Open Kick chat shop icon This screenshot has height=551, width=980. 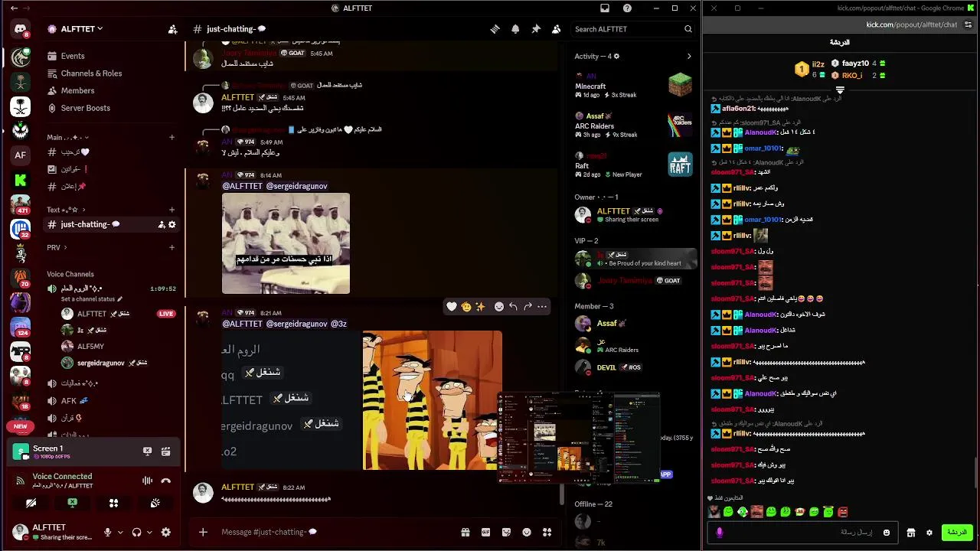[911, 533]
